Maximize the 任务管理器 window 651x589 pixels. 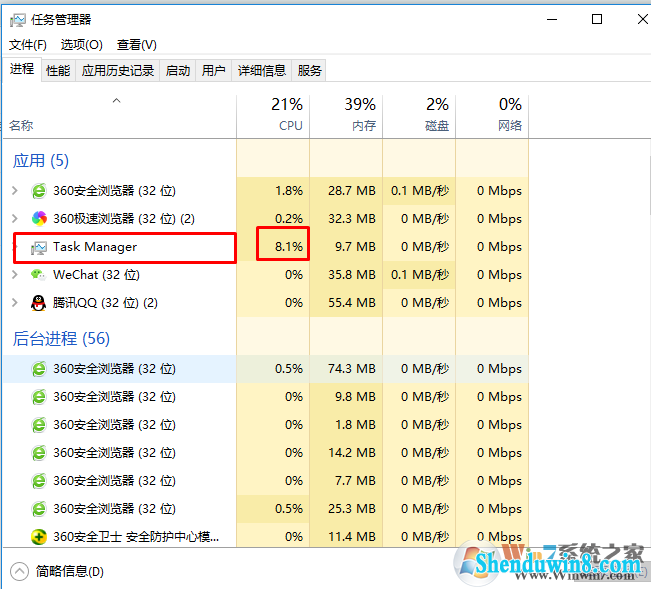point(597,19)
